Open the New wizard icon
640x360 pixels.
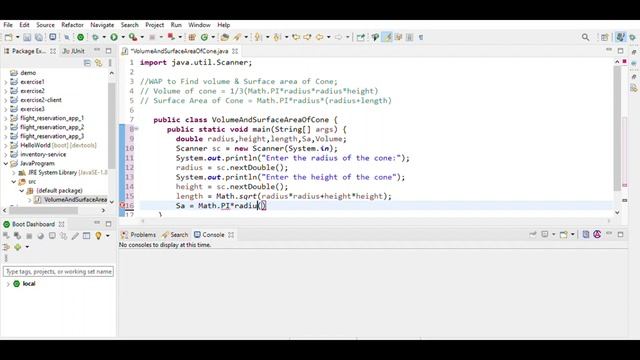pos(8,37)
